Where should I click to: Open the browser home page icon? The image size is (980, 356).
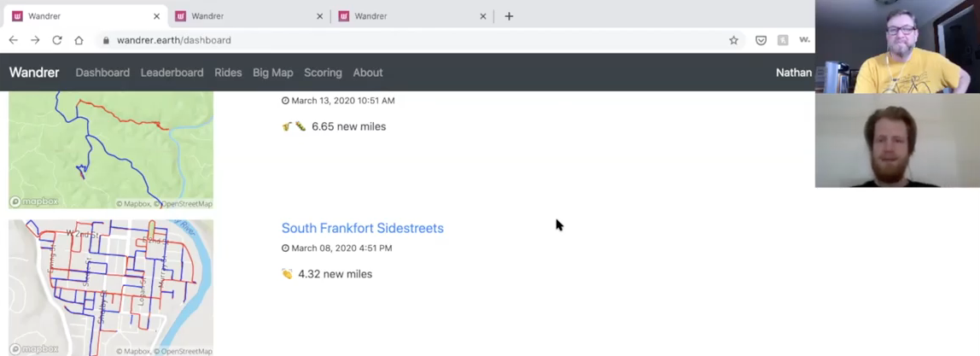click(x=79, y=40)
